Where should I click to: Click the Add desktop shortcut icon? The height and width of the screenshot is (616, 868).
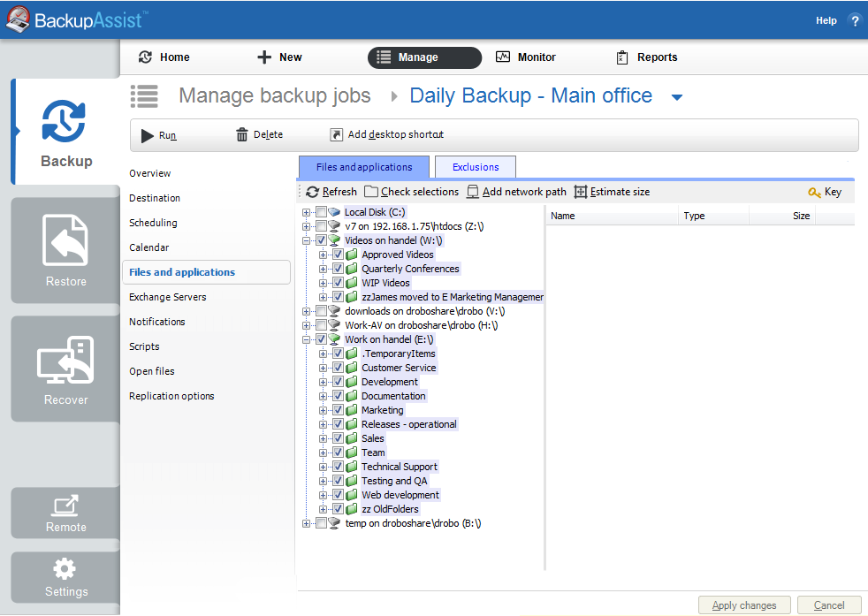336,134
